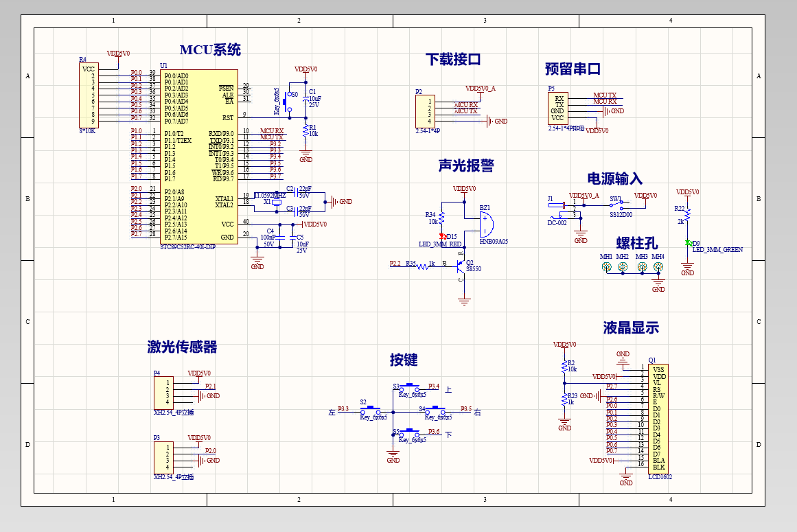Image resolution: width=797 pixels, height=532 pixels.
Task: Select the VDD5V0 power flag above C1
Action: (304, 69)
